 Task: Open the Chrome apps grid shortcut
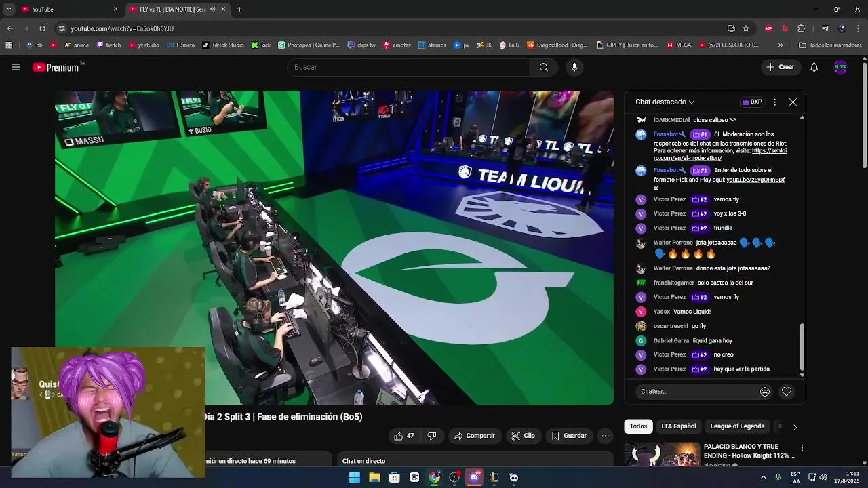[x=9, y=45]
